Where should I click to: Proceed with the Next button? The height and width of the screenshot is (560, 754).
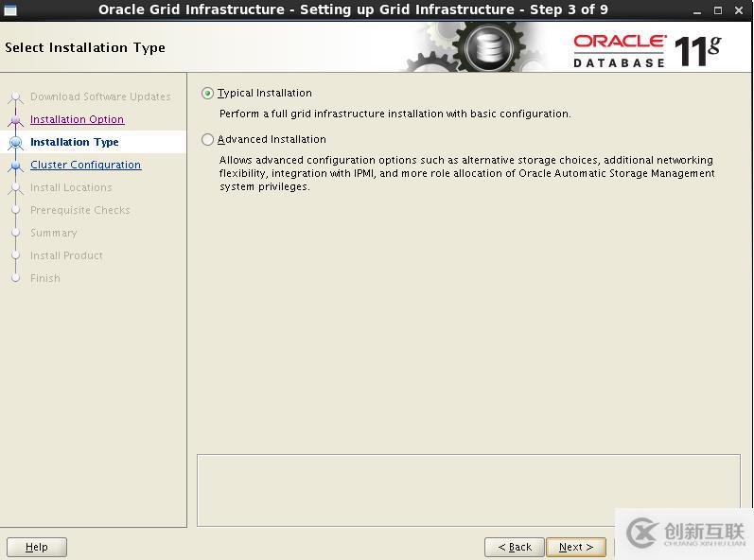[575, 547]
